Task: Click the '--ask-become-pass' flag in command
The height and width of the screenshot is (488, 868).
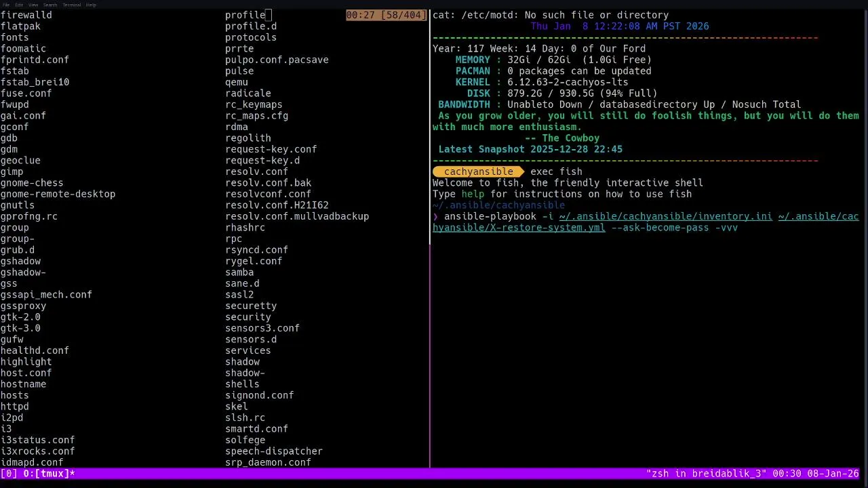Action: click(x=660, y=228)
